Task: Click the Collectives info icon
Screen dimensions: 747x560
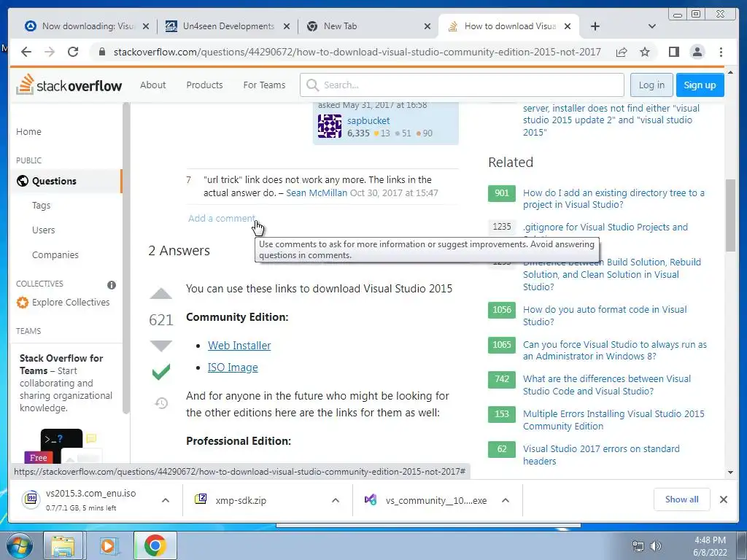Action: tap(112, 285)
